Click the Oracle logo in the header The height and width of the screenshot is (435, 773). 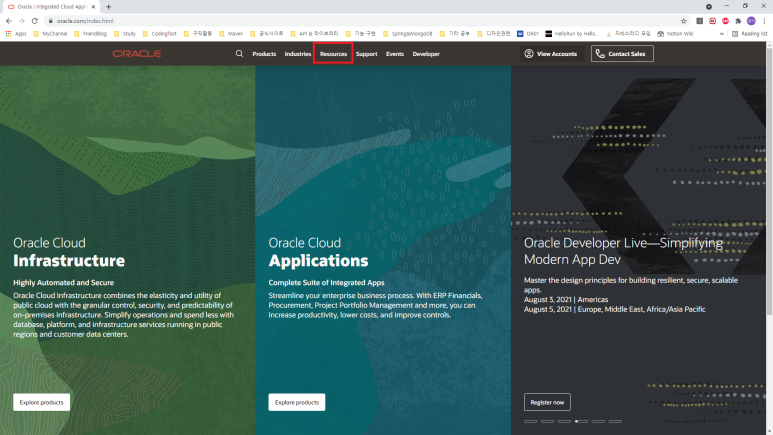click(x=137, y=53)
